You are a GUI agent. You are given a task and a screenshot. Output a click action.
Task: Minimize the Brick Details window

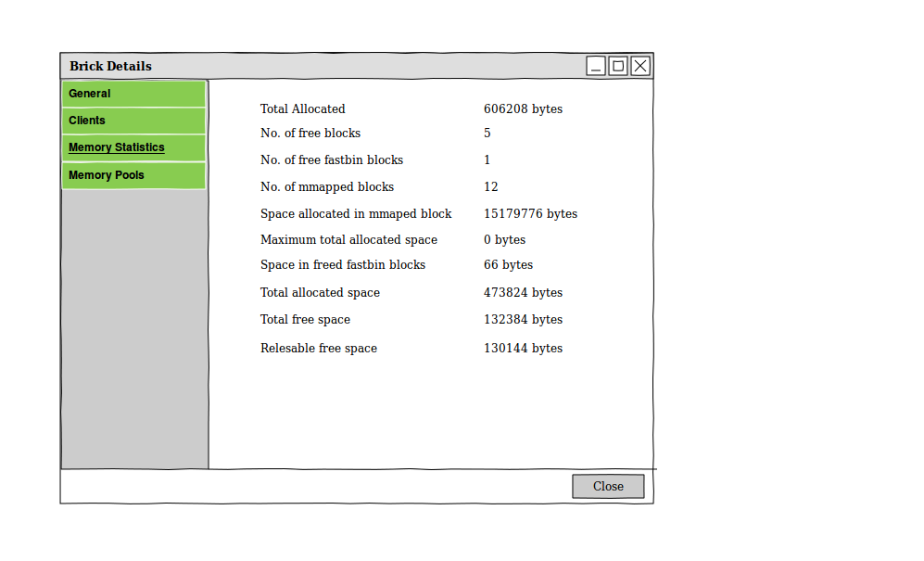[x=596, y=66]
